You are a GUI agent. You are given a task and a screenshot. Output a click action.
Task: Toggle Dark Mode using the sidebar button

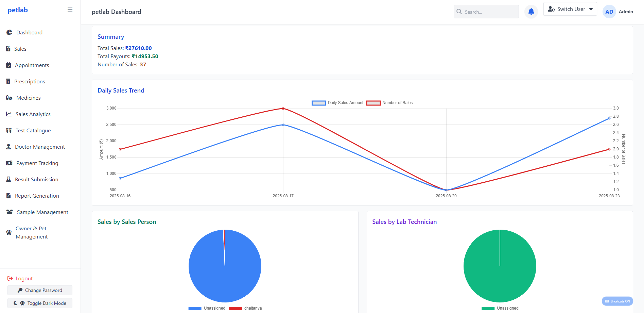40,303
